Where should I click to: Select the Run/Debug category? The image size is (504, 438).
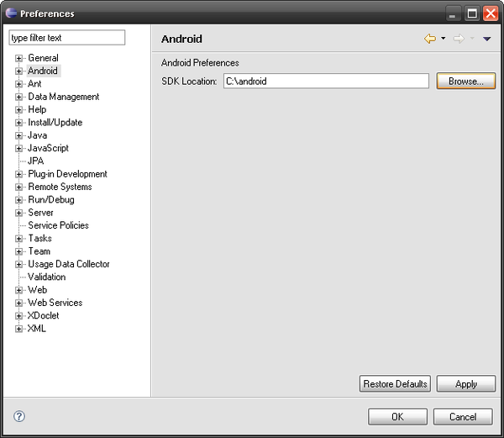coord(51,199)
